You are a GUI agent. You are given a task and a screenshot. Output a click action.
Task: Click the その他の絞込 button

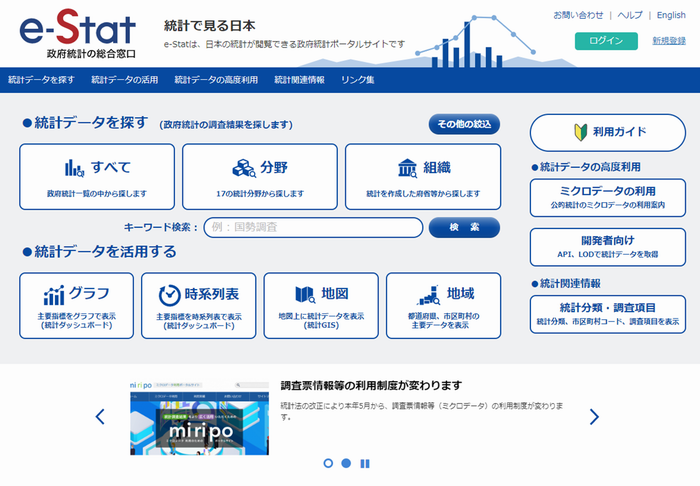(x=464, y=124)
